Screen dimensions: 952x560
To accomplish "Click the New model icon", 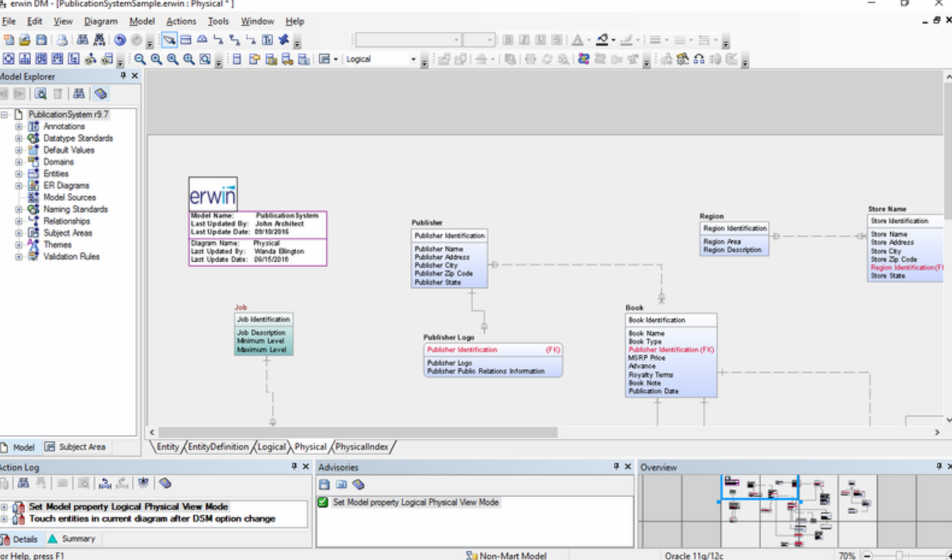I will [8, 40].
